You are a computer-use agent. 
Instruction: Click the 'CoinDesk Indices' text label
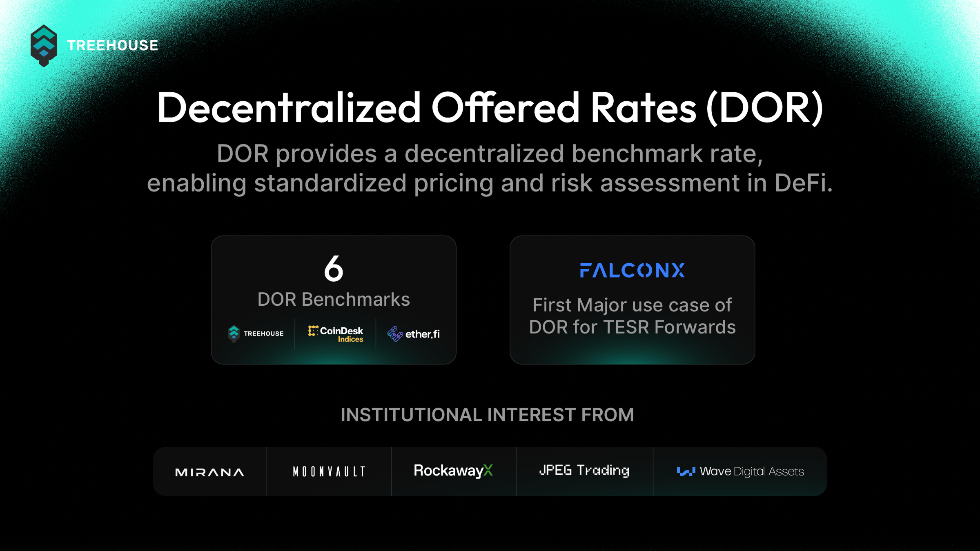click(x=342, y=334)
